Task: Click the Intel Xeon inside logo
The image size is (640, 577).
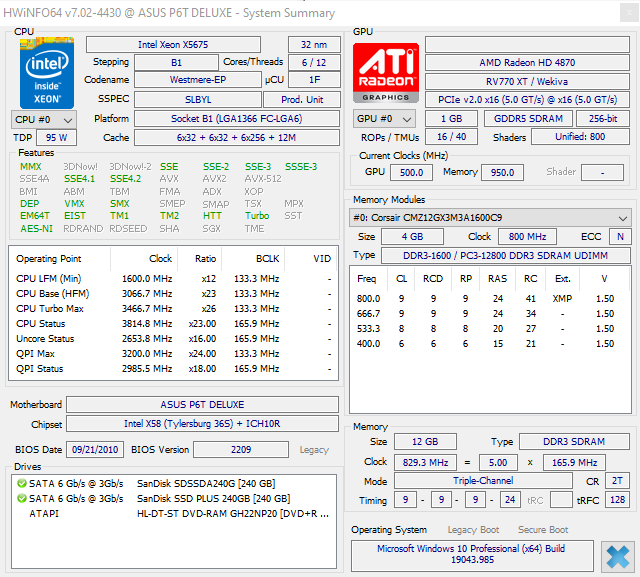Action: pos(47,73)
